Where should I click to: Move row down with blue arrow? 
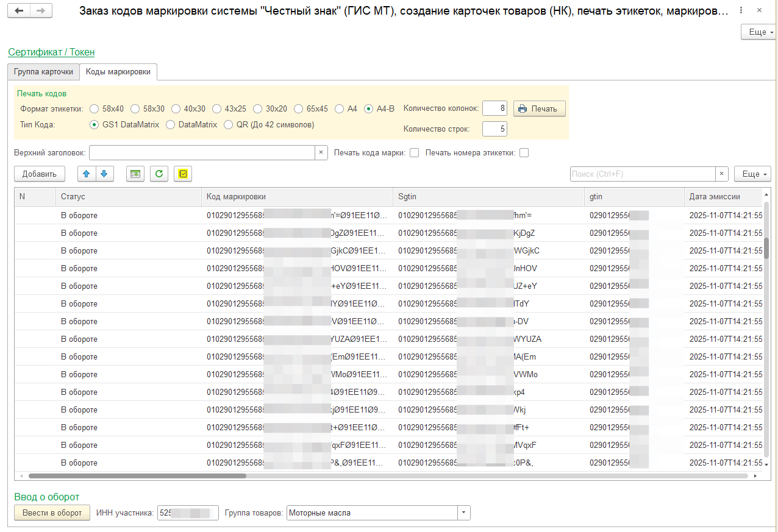coord(104,174)
